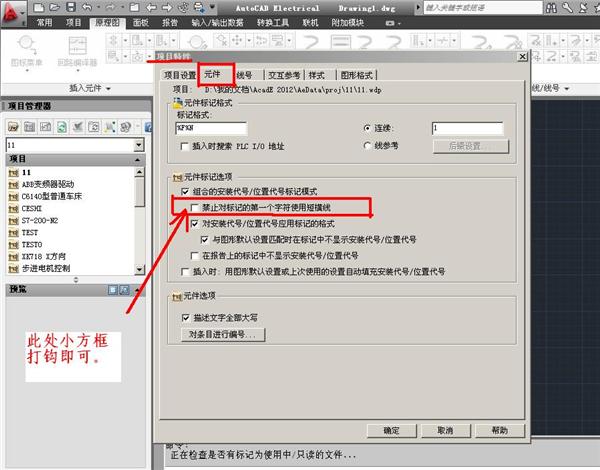Screen dimensions: 600x470
Task: Click the Open Project icon in Project Manager toolbar
Action: (x=13, y=127)
